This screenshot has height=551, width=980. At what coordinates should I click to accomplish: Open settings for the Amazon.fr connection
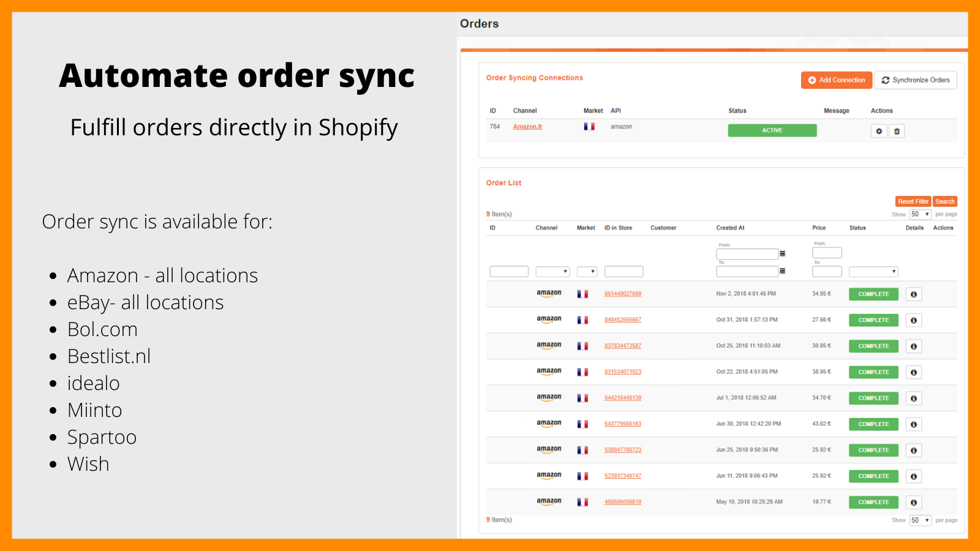coord(879,131)
